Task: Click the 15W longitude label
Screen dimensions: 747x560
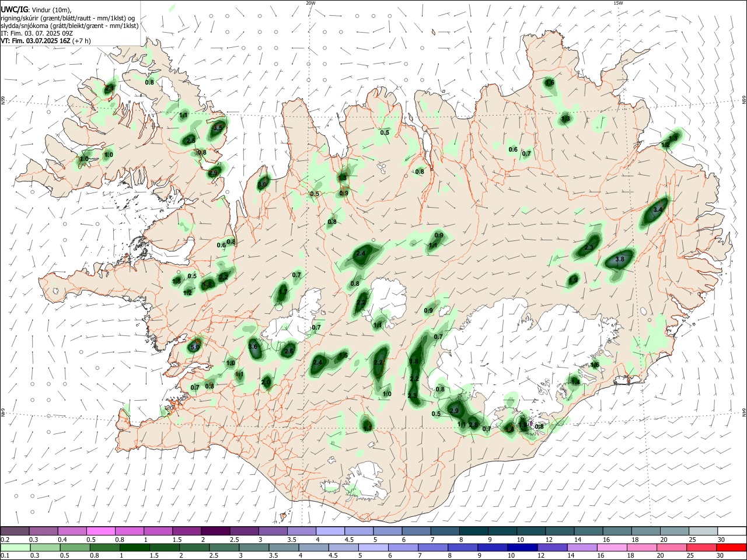Action: point(618,3)
